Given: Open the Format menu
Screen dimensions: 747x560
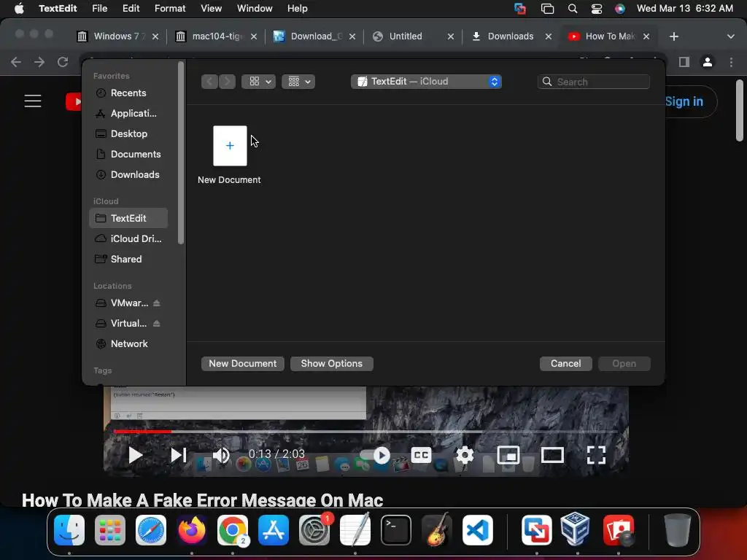Looking at the screenshot, I should tap(170, 9).
